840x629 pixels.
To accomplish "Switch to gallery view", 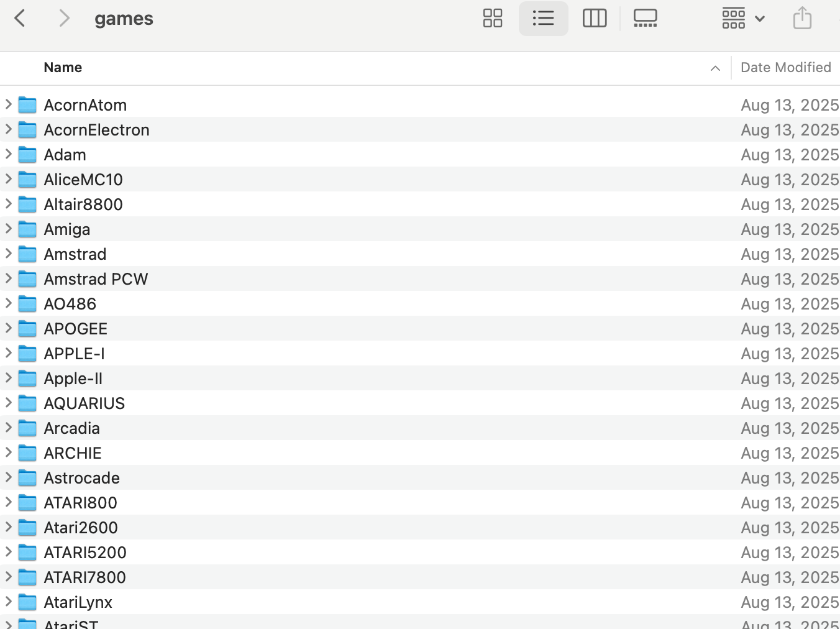I will click(645, 18).
